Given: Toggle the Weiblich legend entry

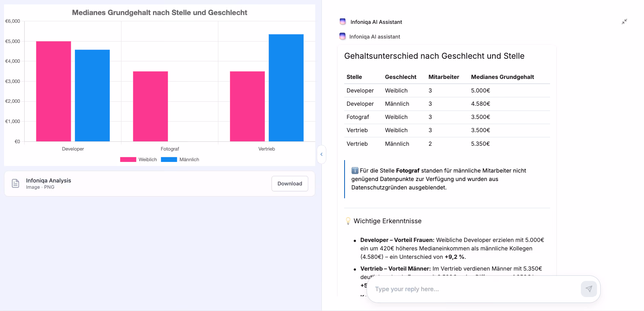Looking at the screenshot, I should point(139,159).
